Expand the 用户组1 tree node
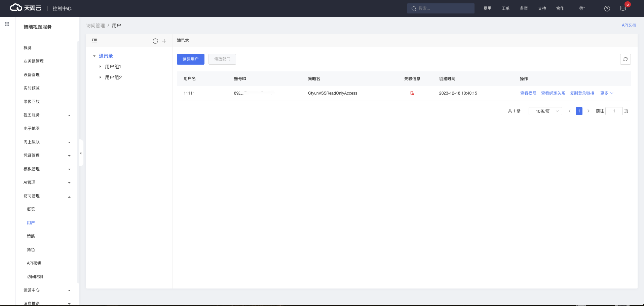The width and height of the screenshot is (644, 306). pyautogui.click(x=100, y=67)
